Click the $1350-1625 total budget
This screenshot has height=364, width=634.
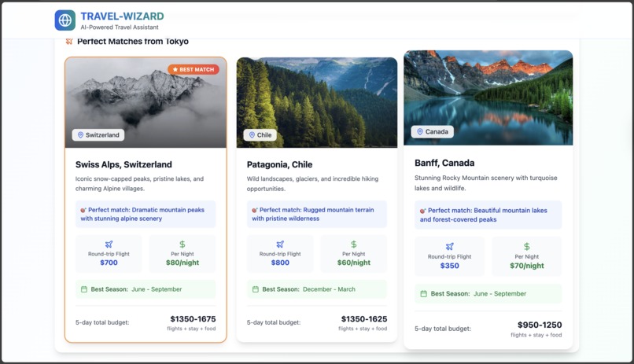364,319
